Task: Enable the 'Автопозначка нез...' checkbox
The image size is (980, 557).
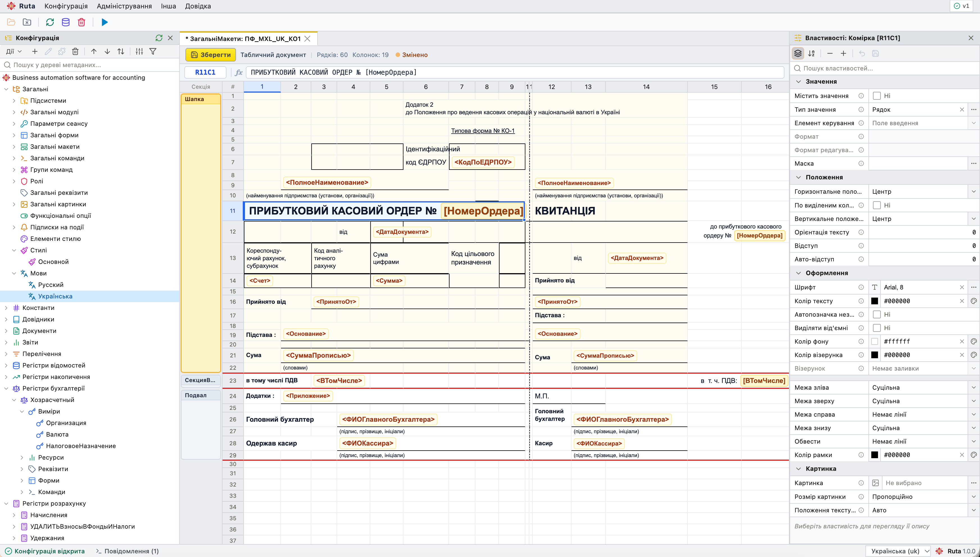Action: pyautogui.click(x=876, y=314)
